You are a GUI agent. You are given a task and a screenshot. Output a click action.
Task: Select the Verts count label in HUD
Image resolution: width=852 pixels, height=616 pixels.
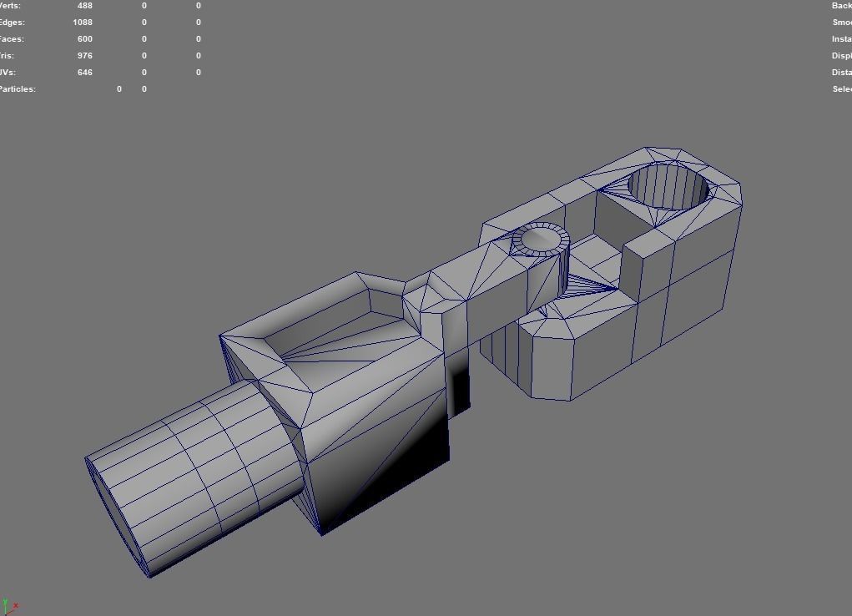[10, 6]
